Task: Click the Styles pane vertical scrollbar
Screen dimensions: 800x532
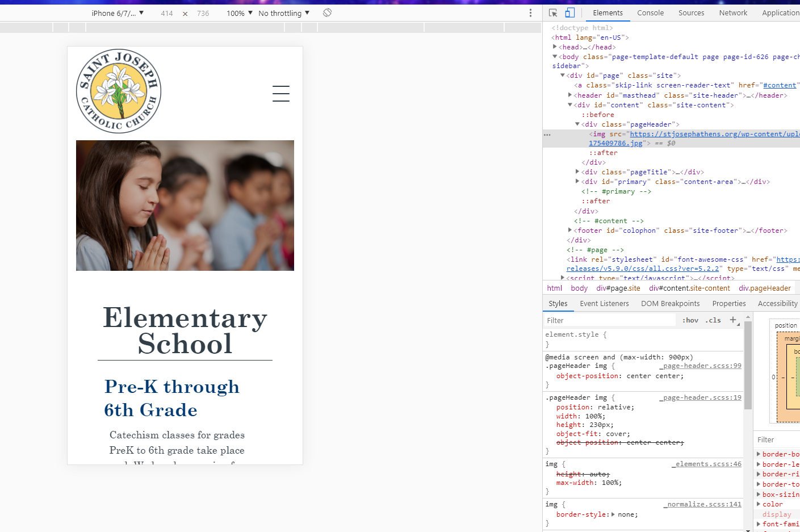Action: click(x=748, y=363)
